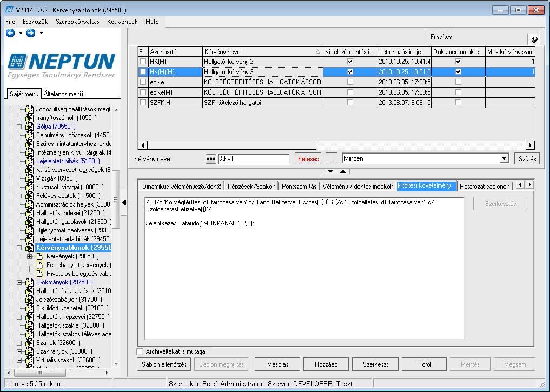The image size is (550, 392).
Task: Click inside the Kitöltési követelmény script text area
Action: pyautogui.click(x=304, y=268)
